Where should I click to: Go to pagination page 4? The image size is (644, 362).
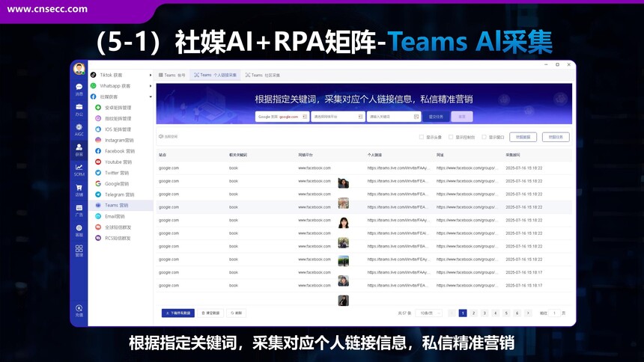[x=495, y=313]
